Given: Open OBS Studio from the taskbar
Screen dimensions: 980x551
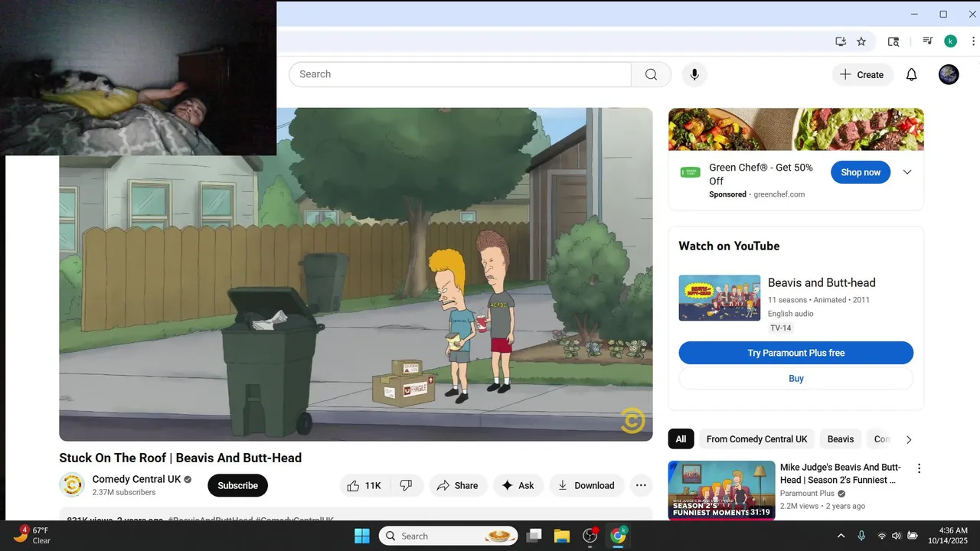Looking at the screenshot, I should 590,536.
